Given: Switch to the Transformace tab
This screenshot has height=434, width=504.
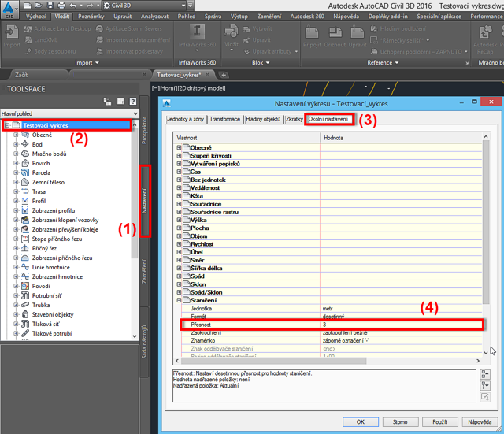Looking at the screenshot, I should click(x=224, y=119).
